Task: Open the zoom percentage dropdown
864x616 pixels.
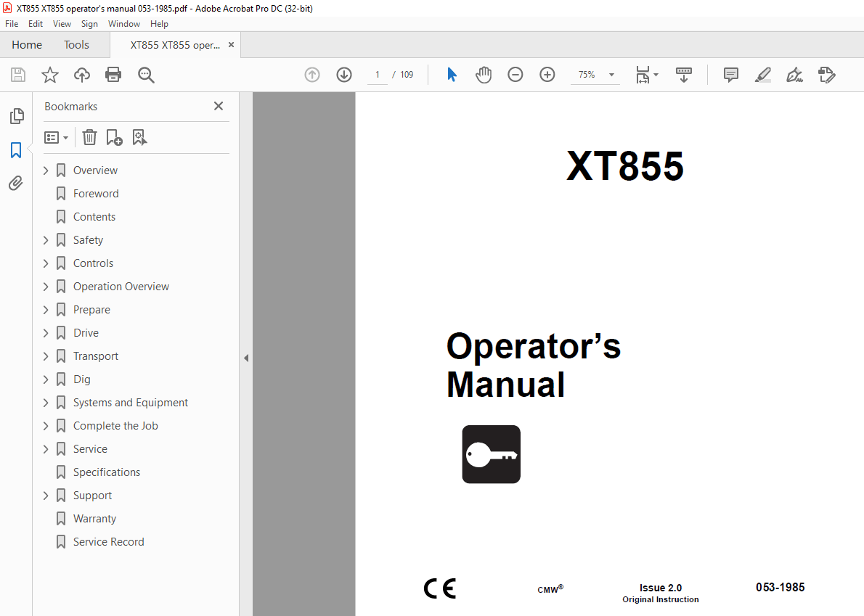Action: [x=611, y=75]
